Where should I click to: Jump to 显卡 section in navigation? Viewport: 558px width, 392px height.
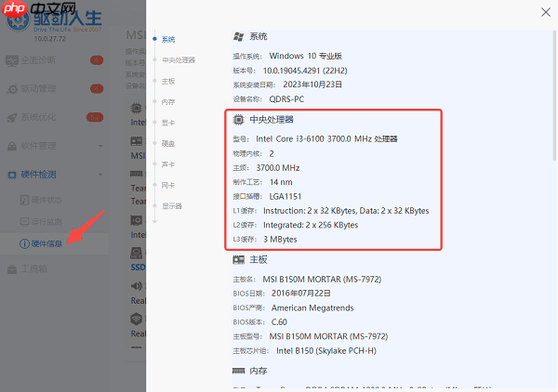168,123
